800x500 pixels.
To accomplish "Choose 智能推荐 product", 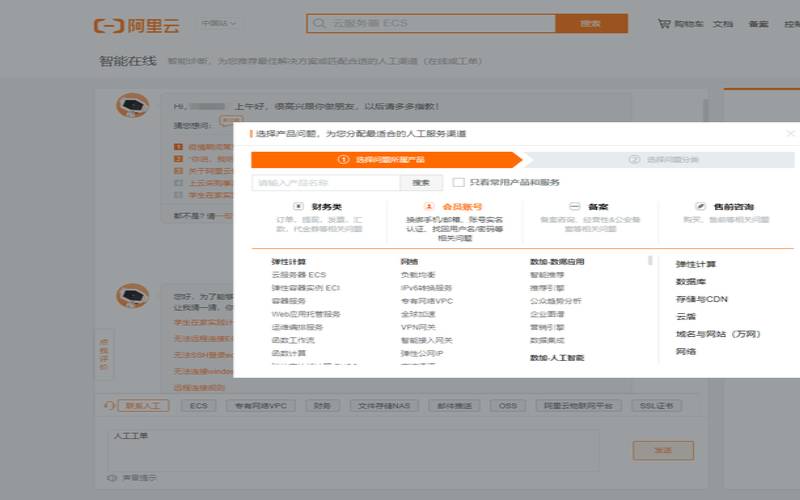I will (547, 274).
